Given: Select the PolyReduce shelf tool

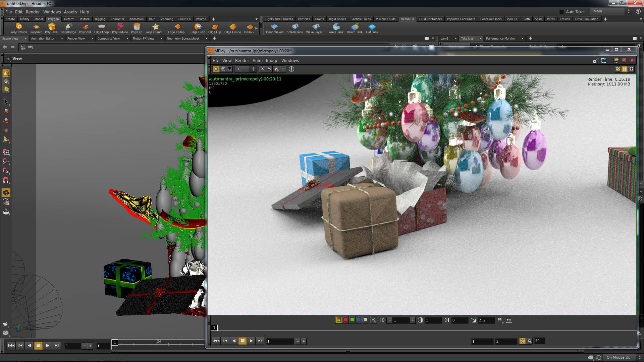Looking at the screenshot, I should click(x=120, y=28).
